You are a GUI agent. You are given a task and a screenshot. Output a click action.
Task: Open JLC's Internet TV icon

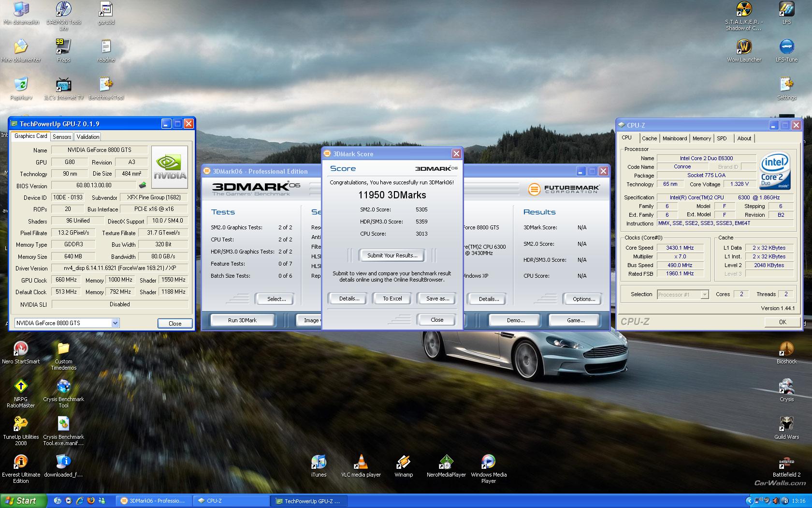63,89
